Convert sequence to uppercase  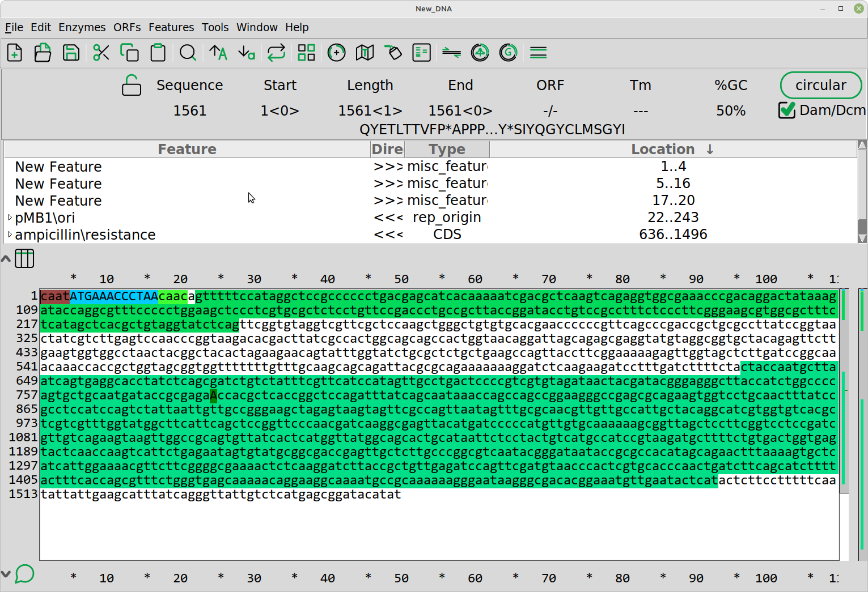click(x=218, y=53)
